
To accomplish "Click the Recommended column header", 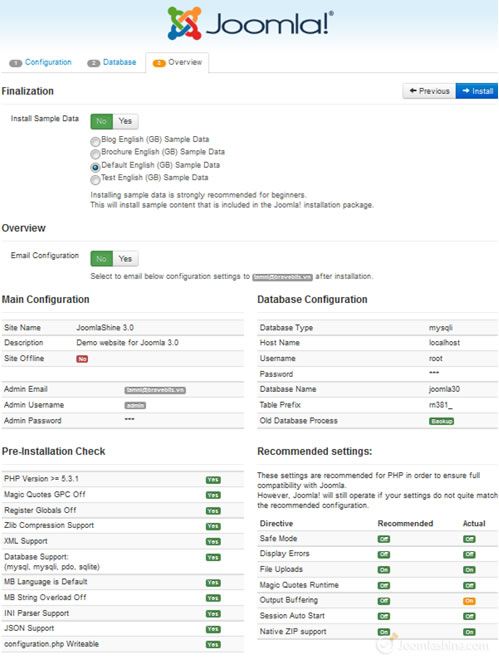I will coord(405,523).
